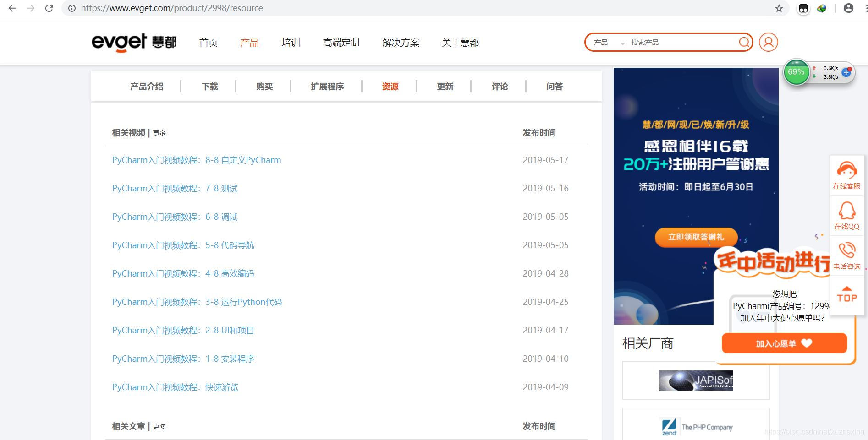
Task: Open the JAPISoft vendor logo
Action: point(696,380)
